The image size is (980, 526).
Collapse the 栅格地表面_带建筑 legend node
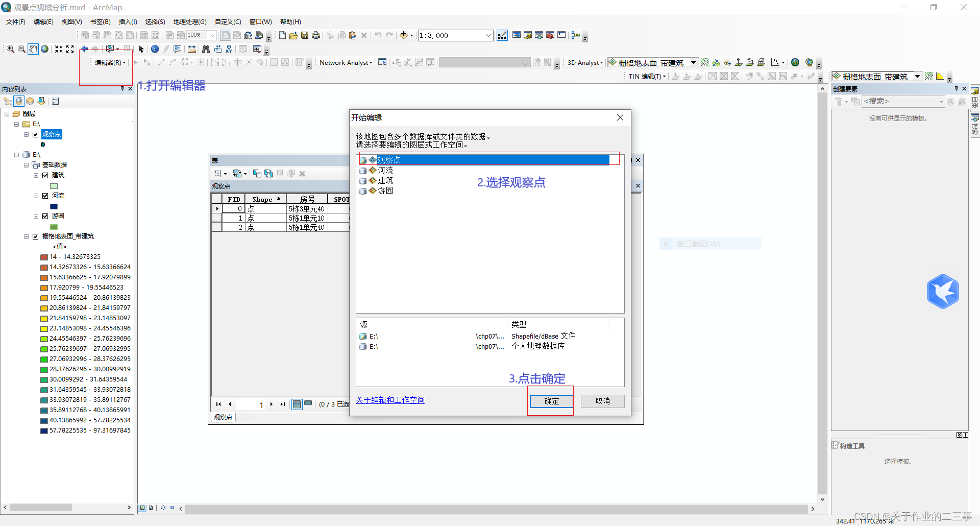click(x=27, y=236)
